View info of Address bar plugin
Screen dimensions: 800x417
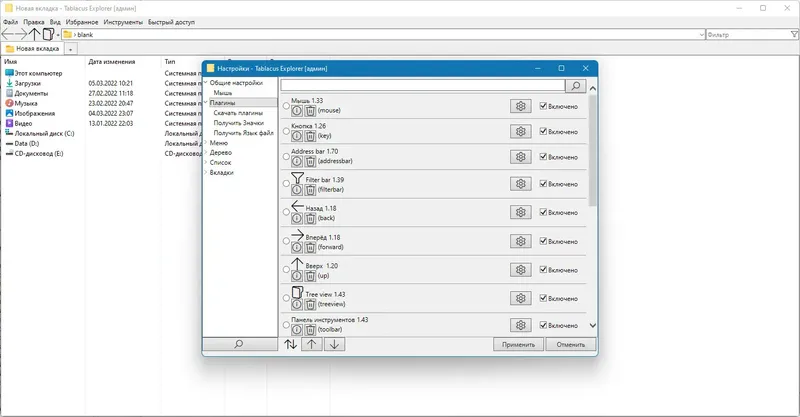click(x=297, y=161)
